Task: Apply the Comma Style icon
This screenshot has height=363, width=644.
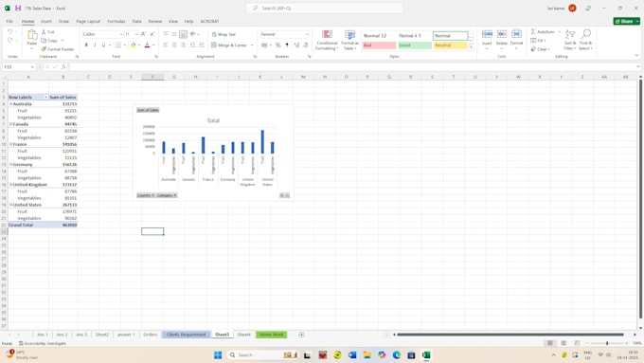Action: click(287, 45)
